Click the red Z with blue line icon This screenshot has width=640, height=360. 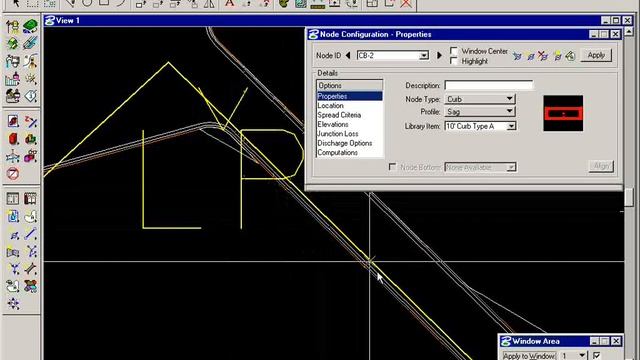(x=30, y=121)
